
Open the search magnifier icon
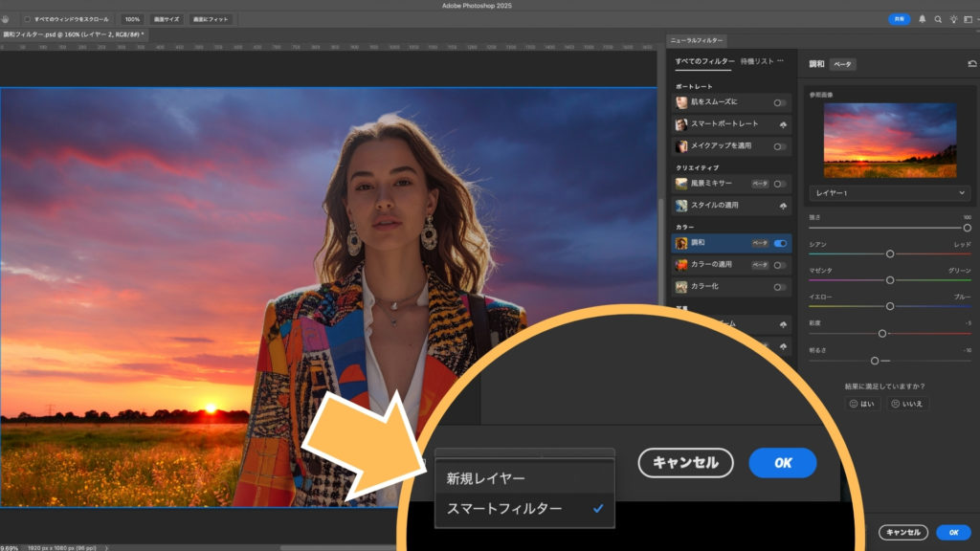coord(938,19)
